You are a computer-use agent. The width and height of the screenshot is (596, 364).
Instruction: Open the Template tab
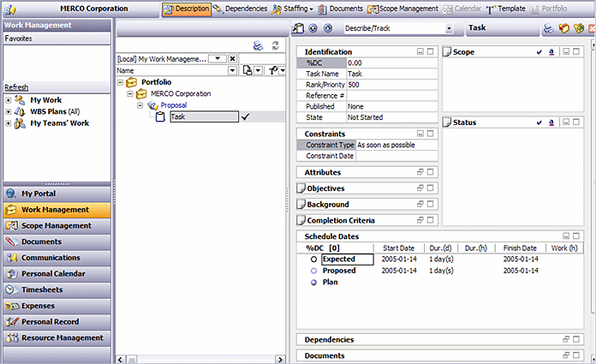505,9
